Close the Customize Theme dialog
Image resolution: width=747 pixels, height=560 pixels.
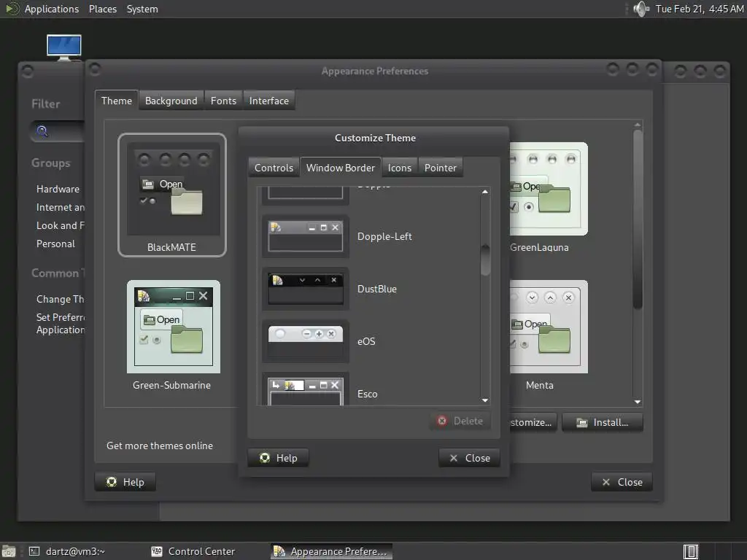(x=469, y=458)
